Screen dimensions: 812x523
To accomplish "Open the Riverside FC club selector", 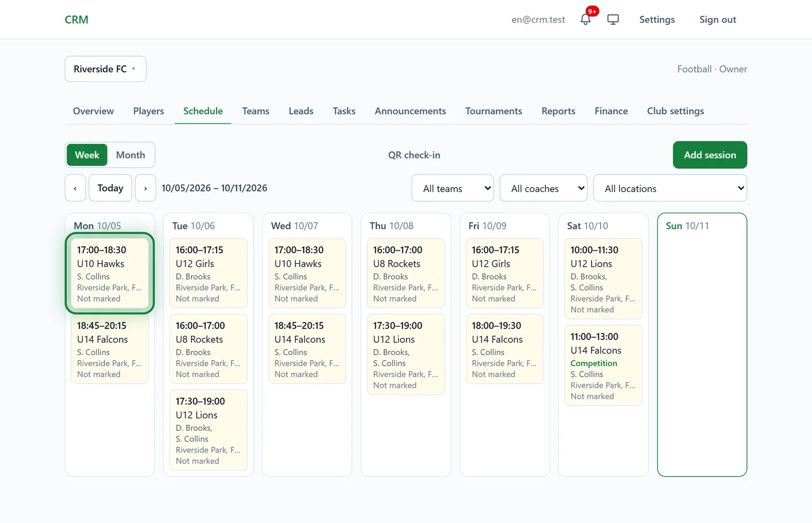I will [x=106, y=69].
